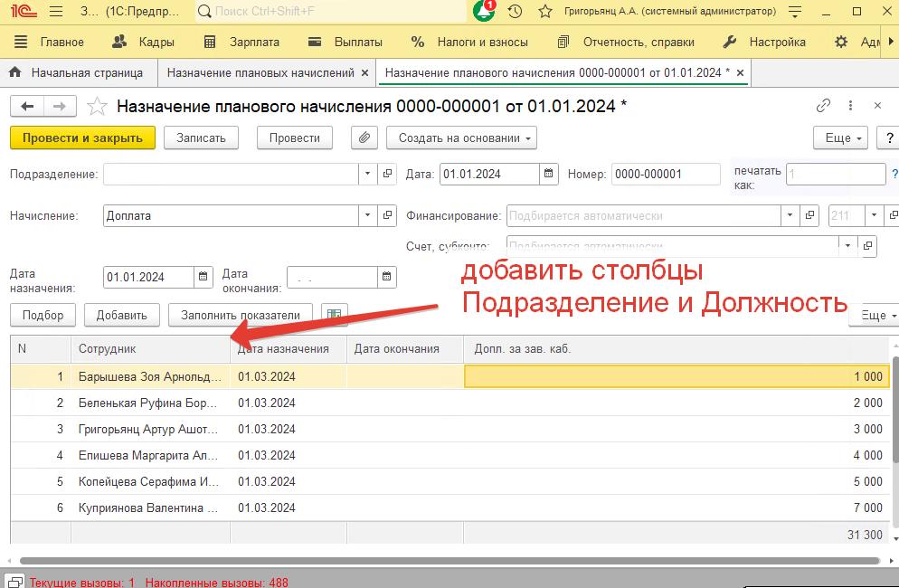Click the Подбор button
The height and width of the screenshot is (588, 899).
43,315
